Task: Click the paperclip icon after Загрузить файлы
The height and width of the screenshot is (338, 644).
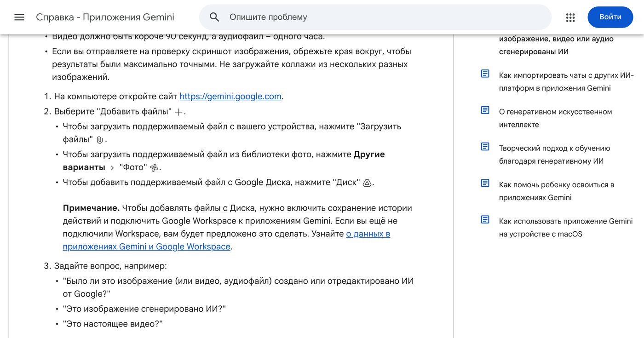Action: pyautogui.click(x=100, y=140)
